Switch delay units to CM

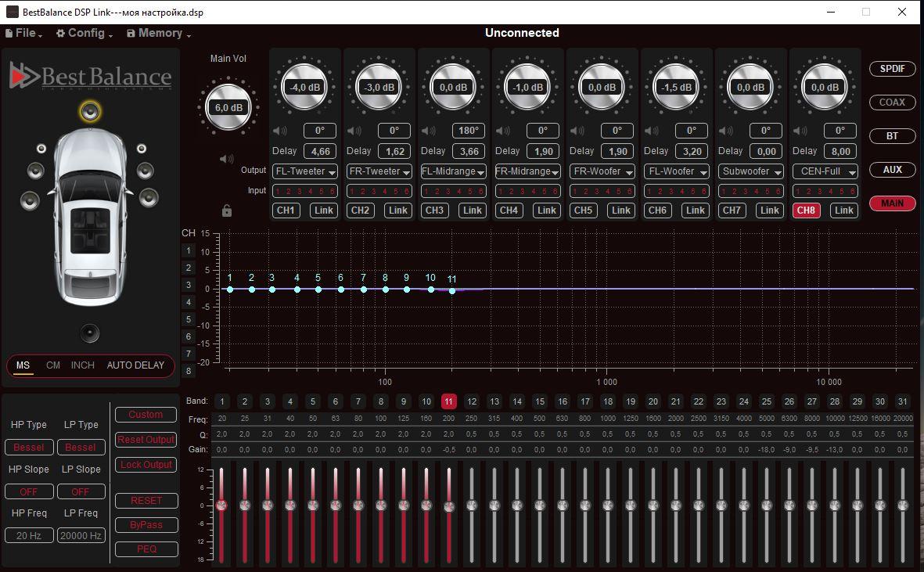(x=53, y=365)
